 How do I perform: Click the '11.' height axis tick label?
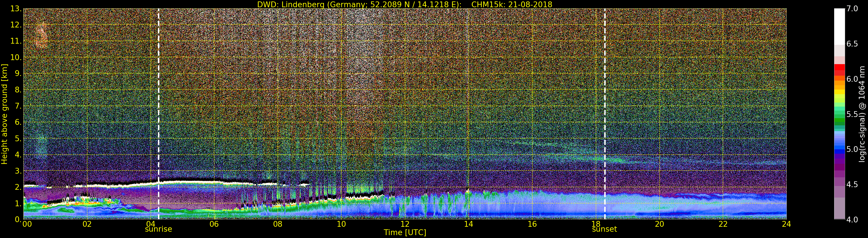pos(16,41)
